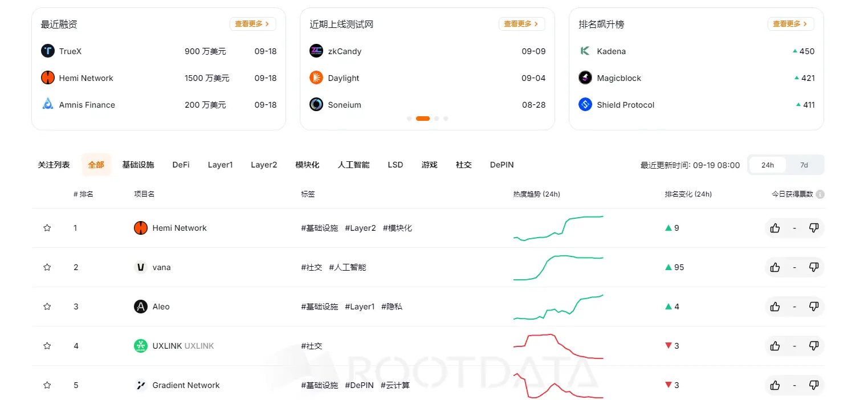The height and width of the screenshot is (400, 868).
Task: Switch to the 人工智能 filter tab
Action: (x=353, y=165)
